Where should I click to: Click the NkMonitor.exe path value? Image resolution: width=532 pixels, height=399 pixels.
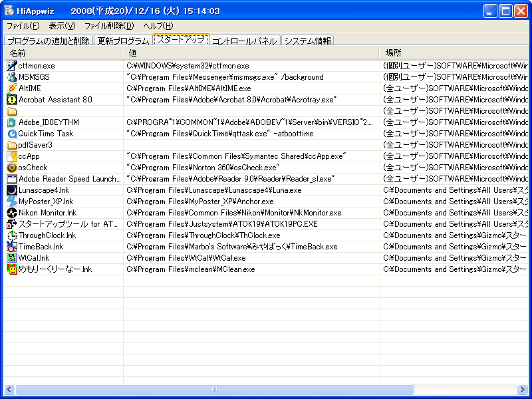pos(234,213)
